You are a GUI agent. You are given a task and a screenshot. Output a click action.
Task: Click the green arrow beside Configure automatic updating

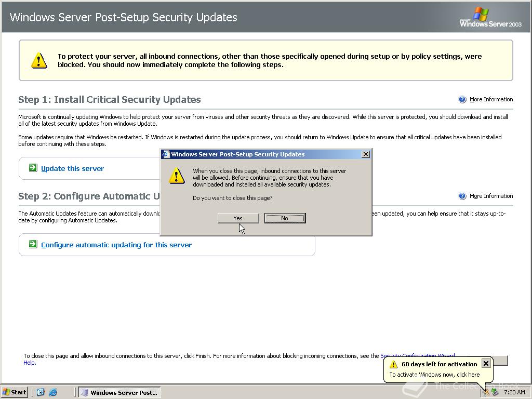tap(33, 244)
